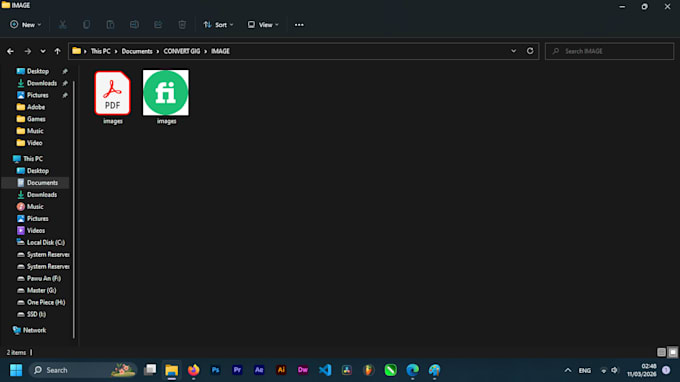
Task: Open the Video folder in sidebar
Action: coord(34,143)
